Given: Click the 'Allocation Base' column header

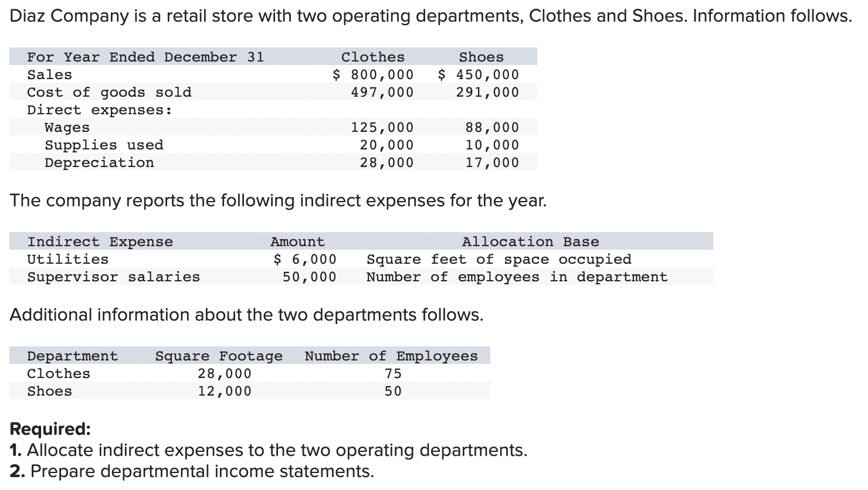Looking at the screenshot, I should pos(531,241).
